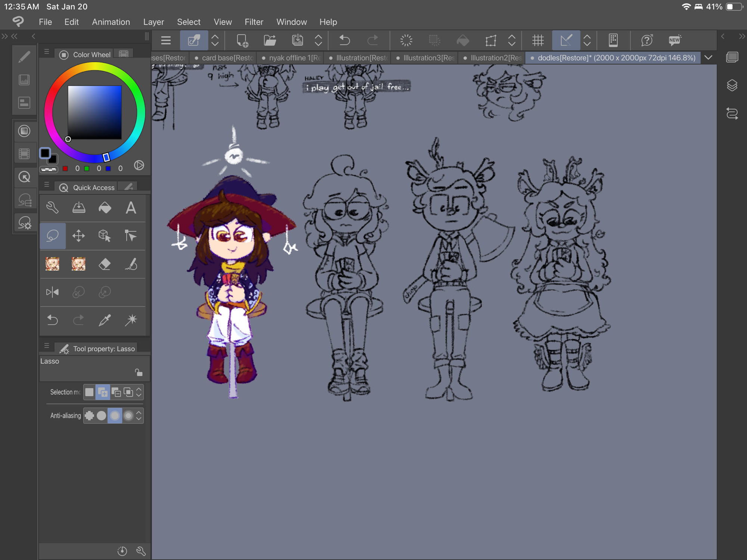Create a new canvas from command bar
The height and width of the screenshot is (560, 747).
(x=242, y=40)
